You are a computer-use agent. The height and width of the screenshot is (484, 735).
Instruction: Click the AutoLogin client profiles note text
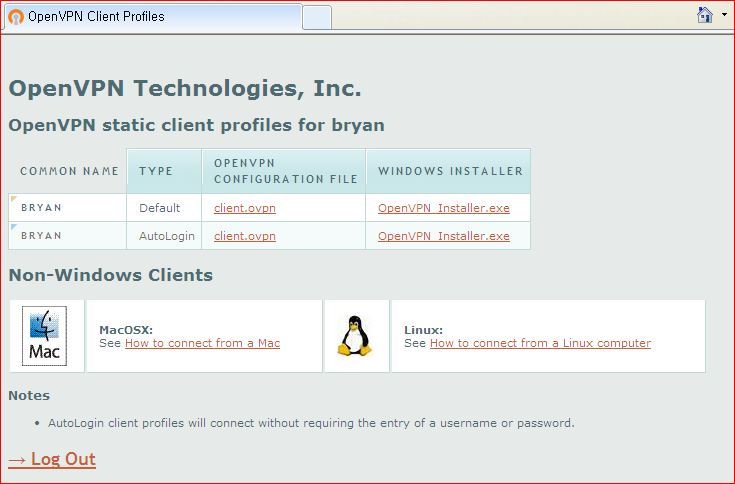click(x=311, y=423)
